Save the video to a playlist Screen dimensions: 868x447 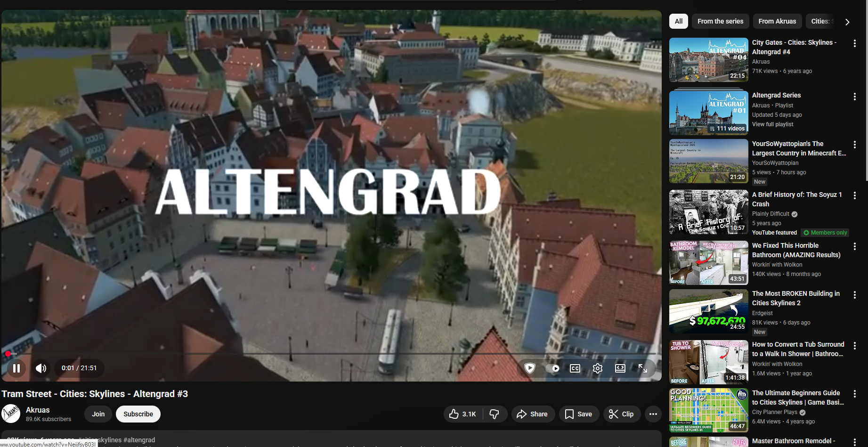click(579, 414)
